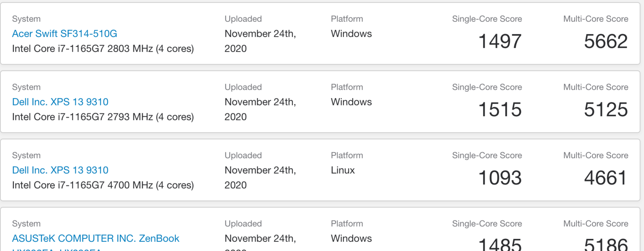Click the i7-1165G7 4700 MHz processor text
The image size is (644, 251).
click(x=103, y=185)
